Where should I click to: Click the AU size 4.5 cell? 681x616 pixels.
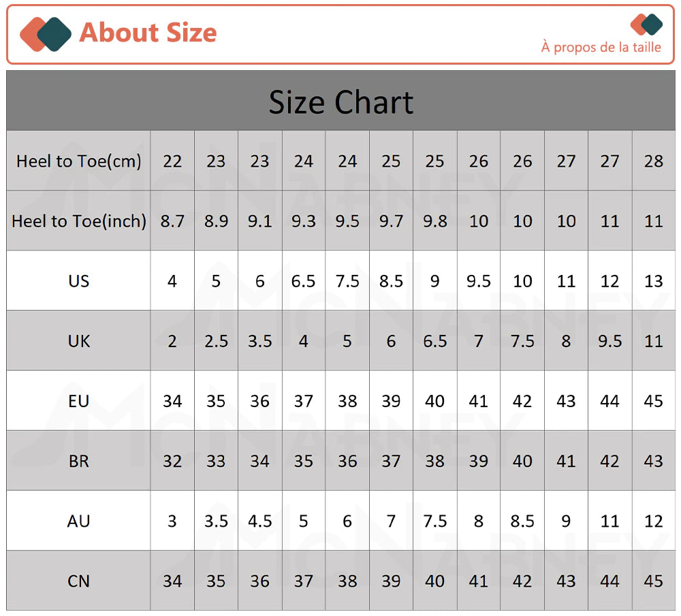259,521
